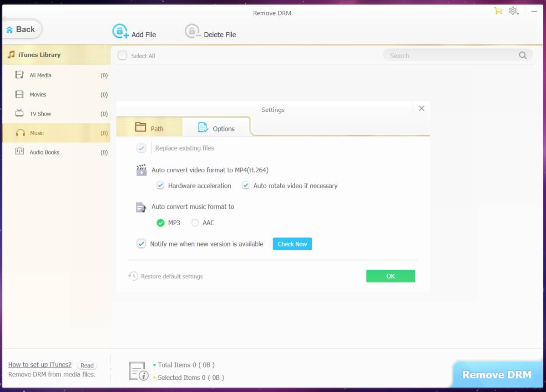Image resolution: width=546 pixels, height=392 pixels.
Task: Toggle the Select All checkbox
Action: point(122,55)
